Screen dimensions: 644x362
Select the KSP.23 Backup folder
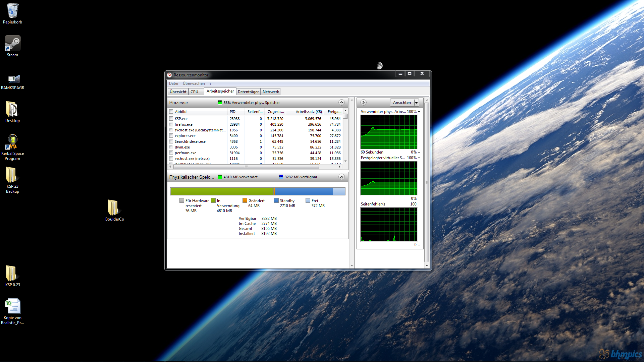coord(12,176)
